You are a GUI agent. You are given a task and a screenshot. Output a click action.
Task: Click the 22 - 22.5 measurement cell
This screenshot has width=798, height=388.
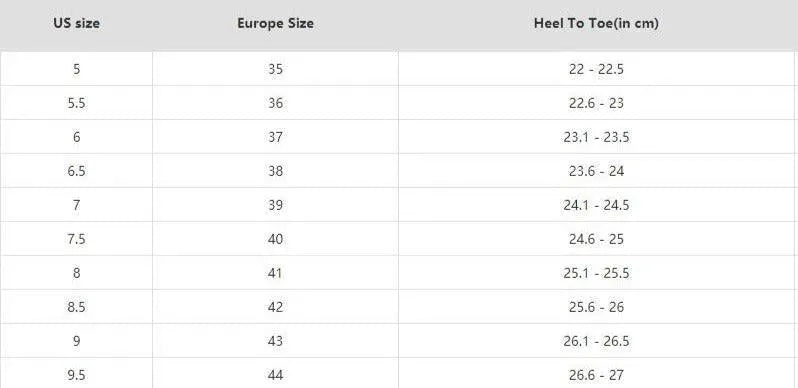(x=596, y=69)
